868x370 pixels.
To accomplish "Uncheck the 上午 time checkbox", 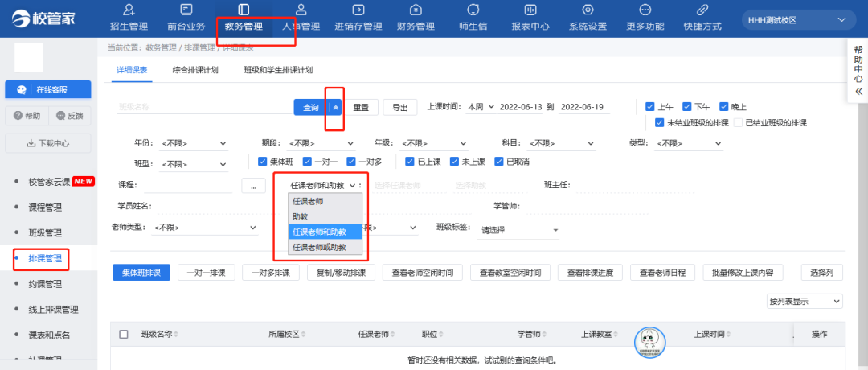I will [x=650, y=107].
